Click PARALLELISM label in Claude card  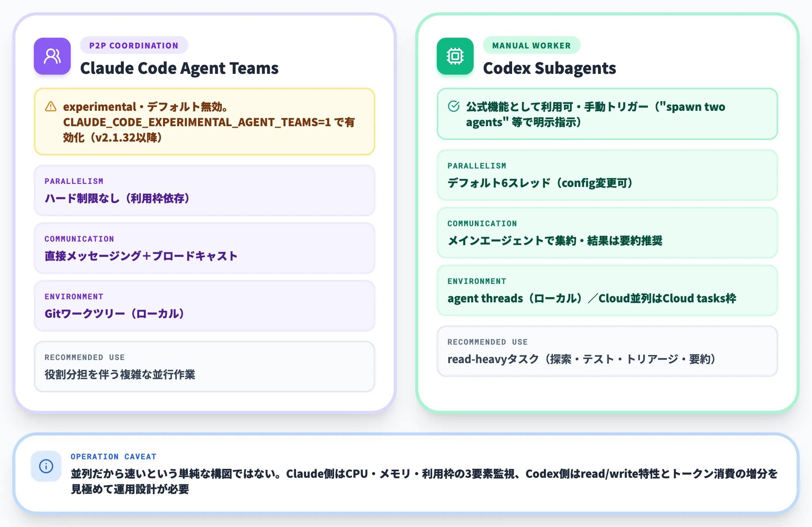coord(74,181)
